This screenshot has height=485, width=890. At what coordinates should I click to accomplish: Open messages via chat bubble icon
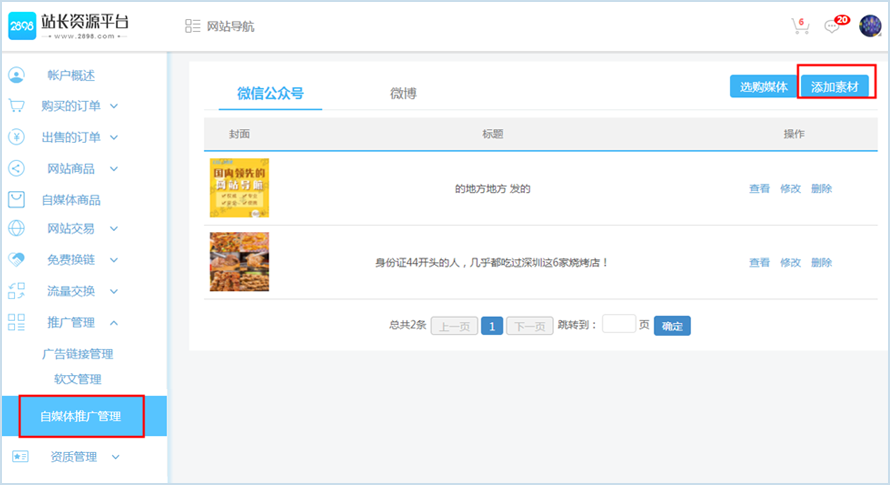pos(832,27)
